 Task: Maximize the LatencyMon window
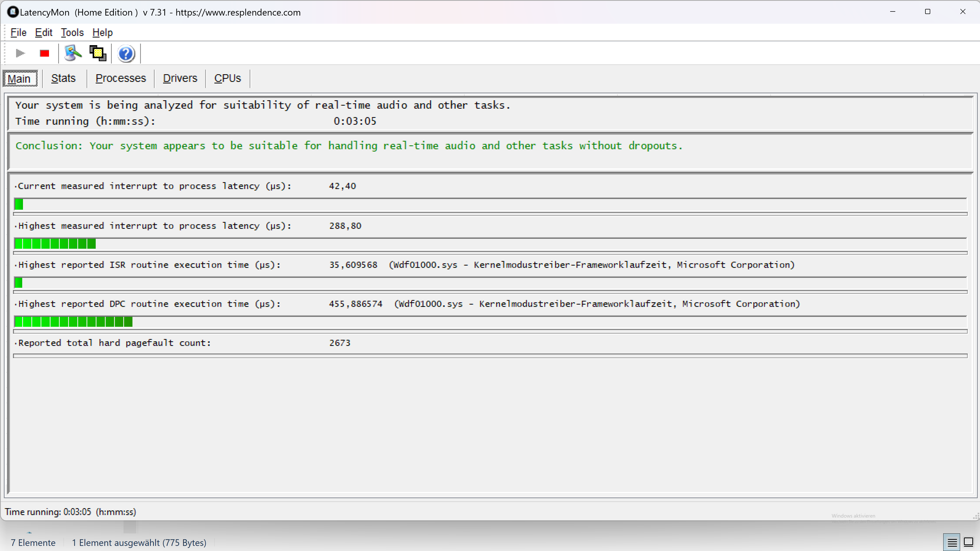point(927,12)
